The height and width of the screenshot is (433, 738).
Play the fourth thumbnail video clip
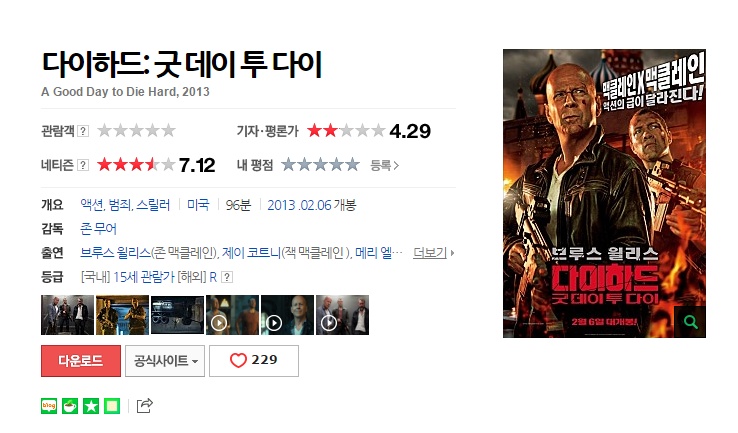(x=233, y=315)
